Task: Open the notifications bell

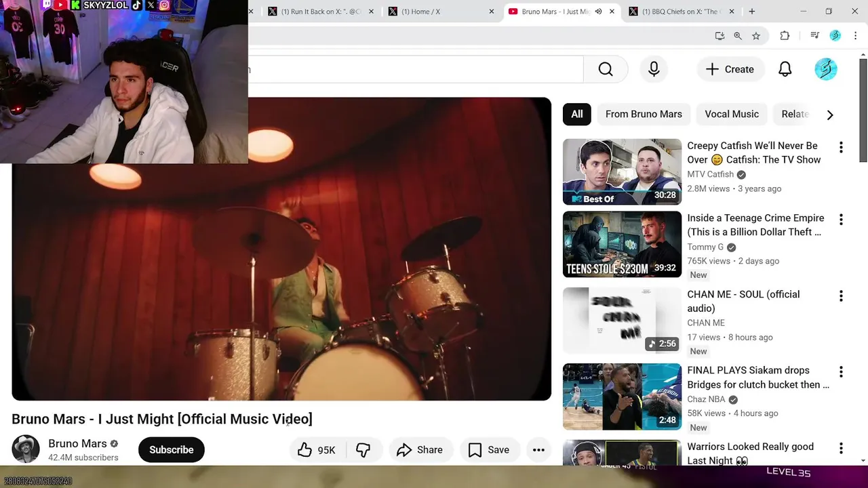Action: pos(785,69)
